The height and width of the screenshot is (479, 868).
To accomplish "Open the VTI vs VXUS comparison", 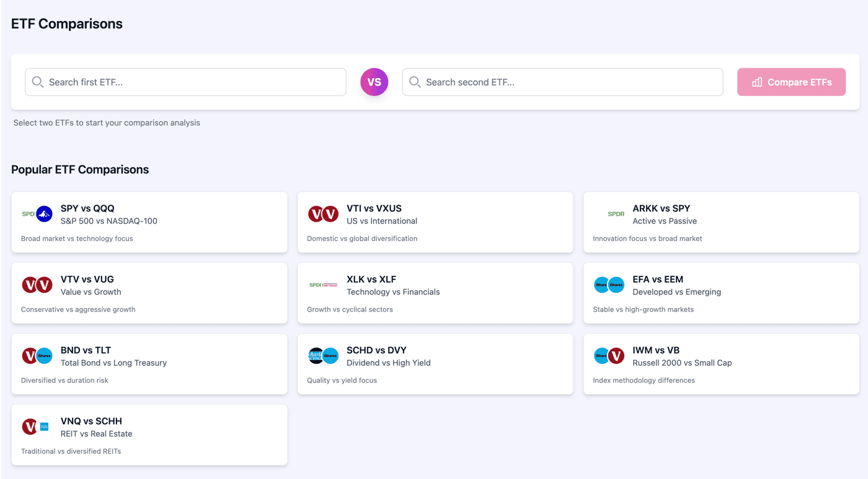I will click(x=435, y=222).
